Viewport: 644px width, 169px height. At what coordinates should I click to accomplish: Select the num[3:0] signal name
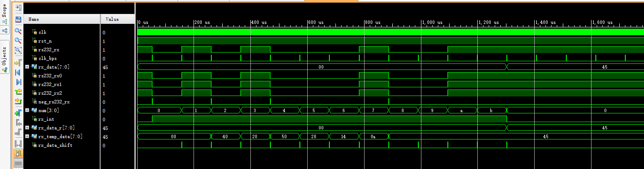pyautogui.click(x=49, y=111)
